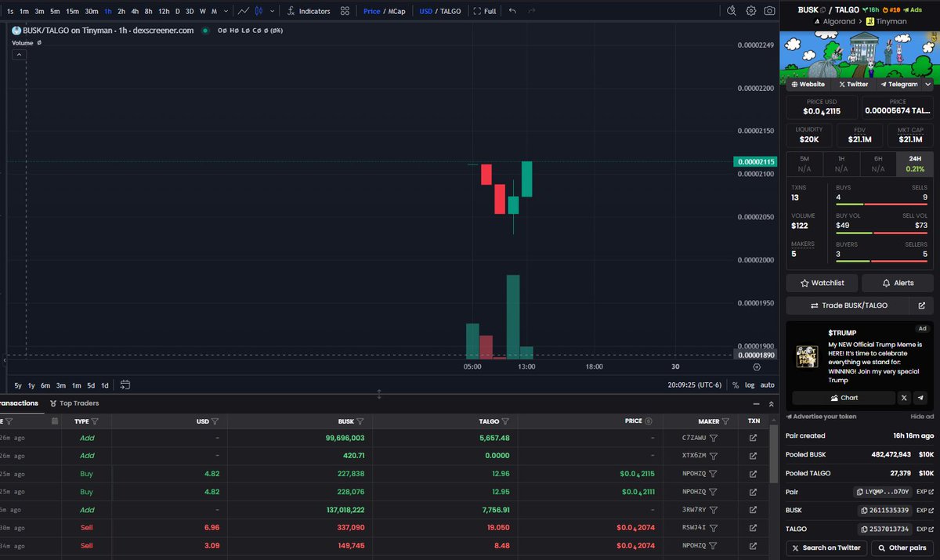Click Hide ad link

tap(922, 417)
